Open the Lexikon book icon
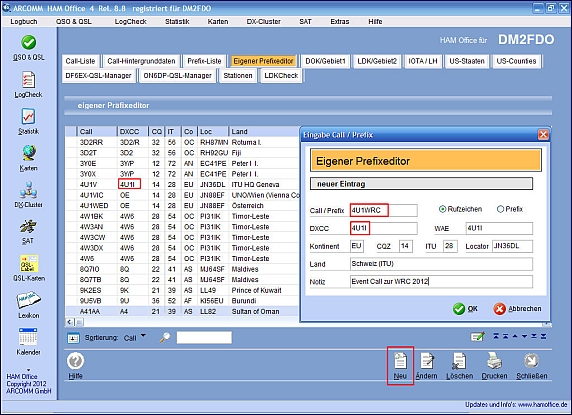The image size is (572, 415). click(28, 300)
